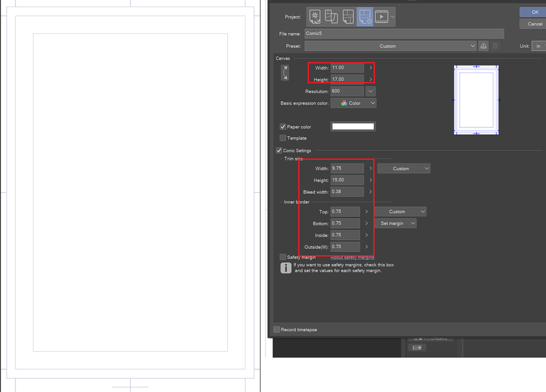The image size is (546, 392).
Task: Open the Bleed width slider arrow
Action: 370,192
